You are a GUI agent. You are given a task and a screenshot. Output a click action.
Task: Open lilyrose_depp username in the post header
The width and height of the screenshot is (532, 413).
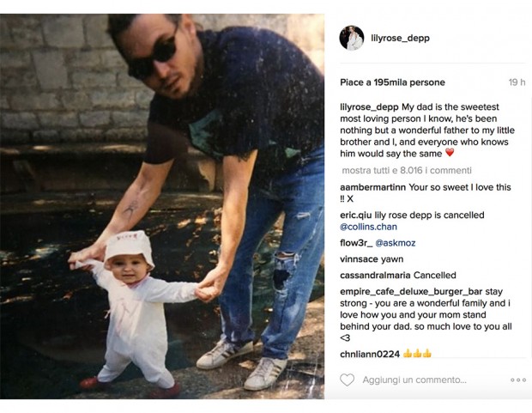pos(401,38)
